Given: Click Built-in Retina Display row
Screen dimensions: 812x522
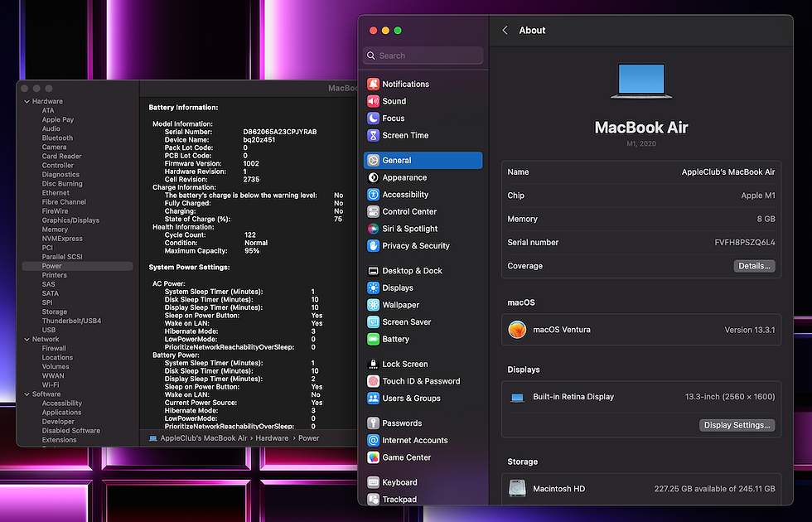Looking at the screenshot, I should click(641, 397).
